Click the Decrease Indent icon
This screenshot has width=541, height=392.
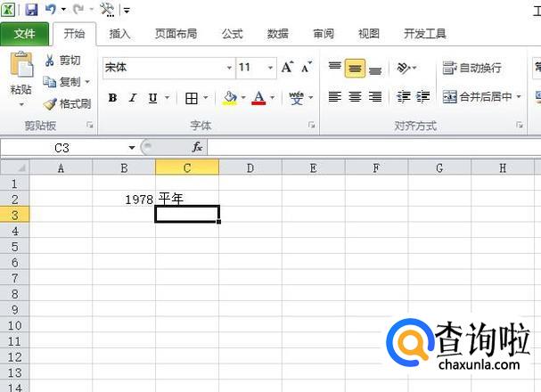(404, 96)
